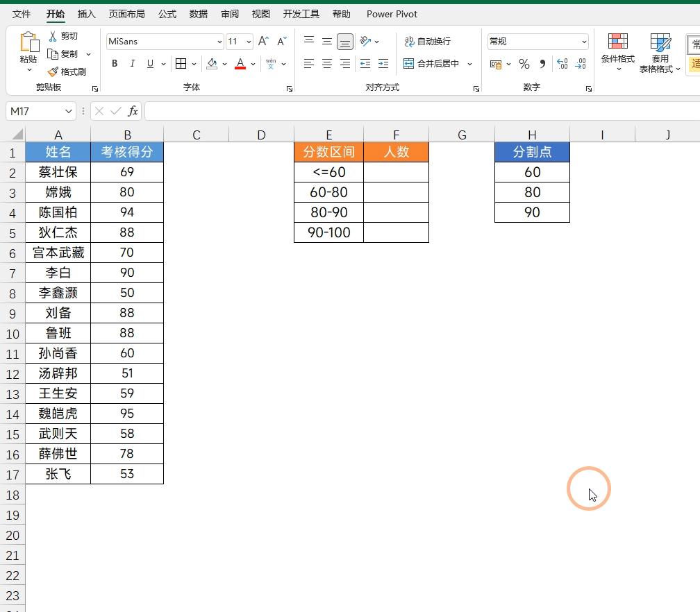Screen dimensions: 700x612
Task: Apply bold formatting with the B icon
Action: coord(114,63)
